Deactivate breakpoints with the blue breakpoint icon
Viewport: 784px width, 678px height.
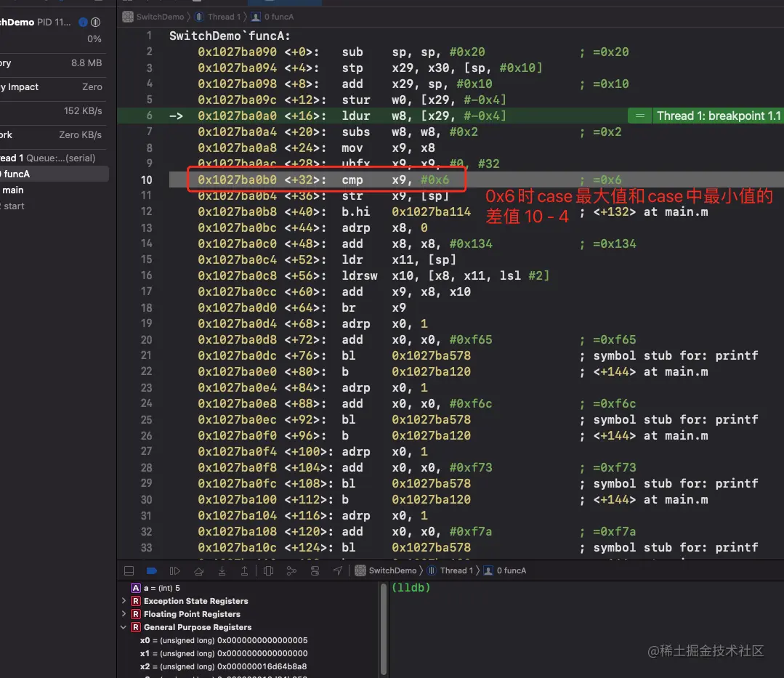pyautogui.click(x=151, y=571)
